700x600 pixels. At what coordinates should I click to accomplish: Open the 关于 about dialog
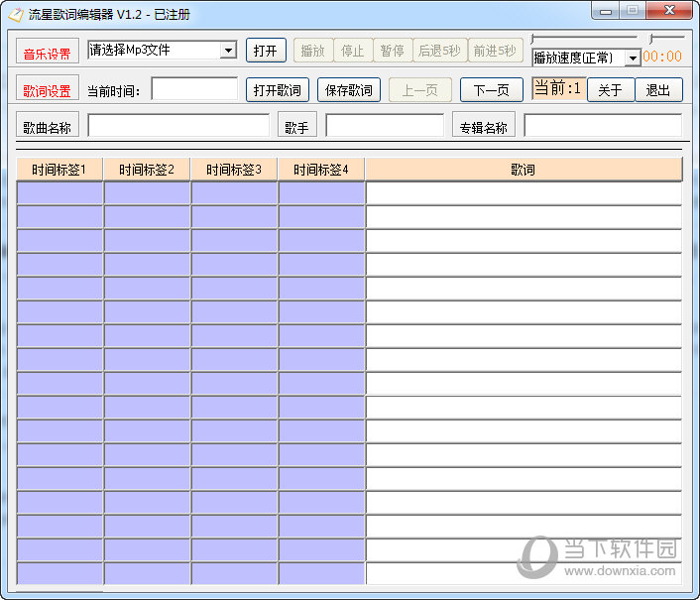point(611,89)
